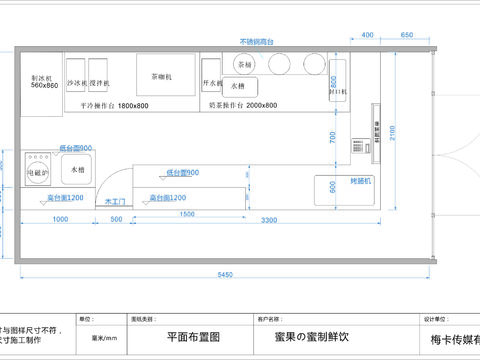This screenshot has width=480, height=360.
Task: Click the '电磁炉' induction cooker symbol
Action: pyautogui.click(x=38, y=169)
